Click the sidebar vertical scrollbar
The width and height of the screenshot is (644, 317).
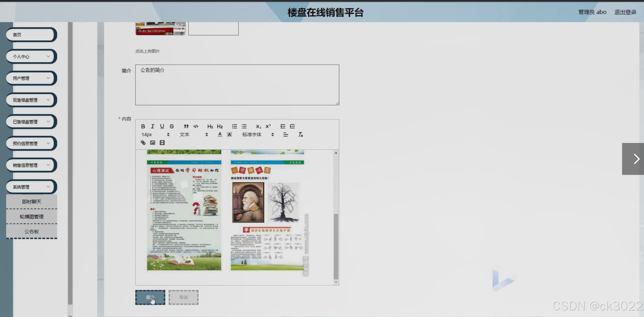(x=70, y=163)
